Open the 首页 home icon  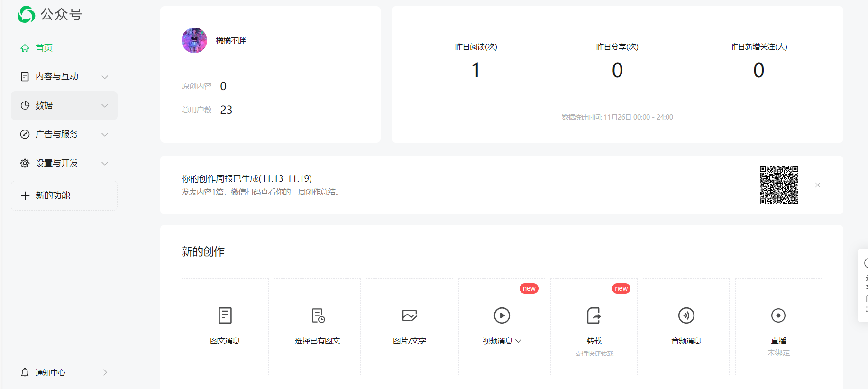[25, 48]
